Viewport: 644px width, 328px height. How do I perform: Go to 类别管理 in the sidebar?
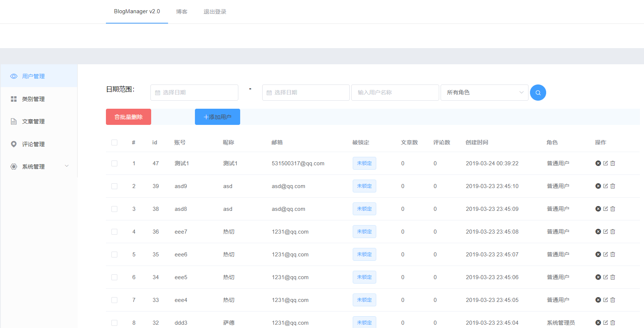[39, 99]
